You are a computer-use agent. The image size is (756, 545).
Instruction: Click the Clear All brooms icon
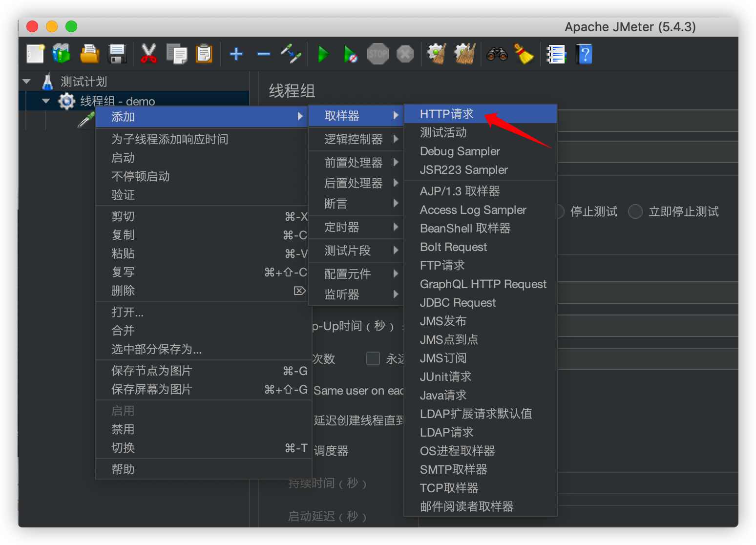point(465,54)
